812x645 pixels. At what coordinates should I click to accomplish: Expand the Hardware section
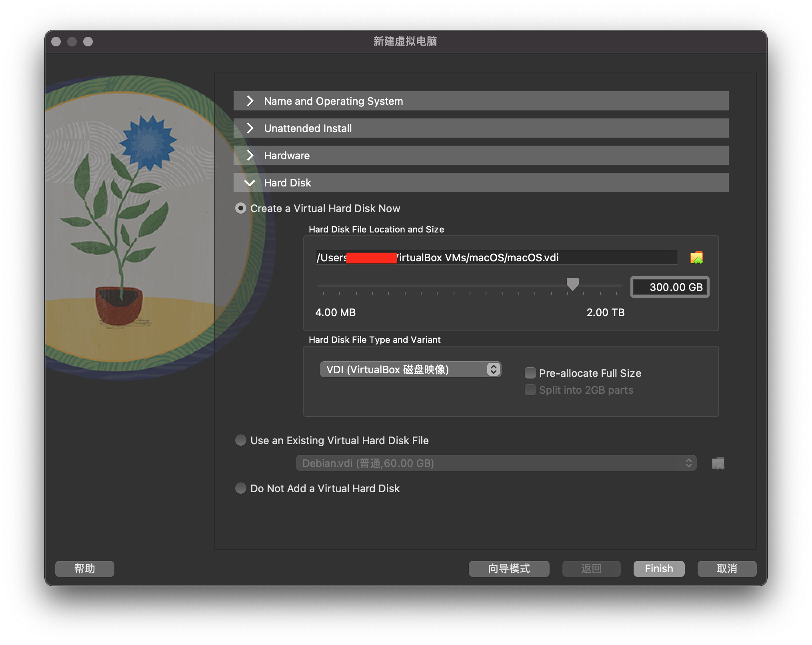481,155
